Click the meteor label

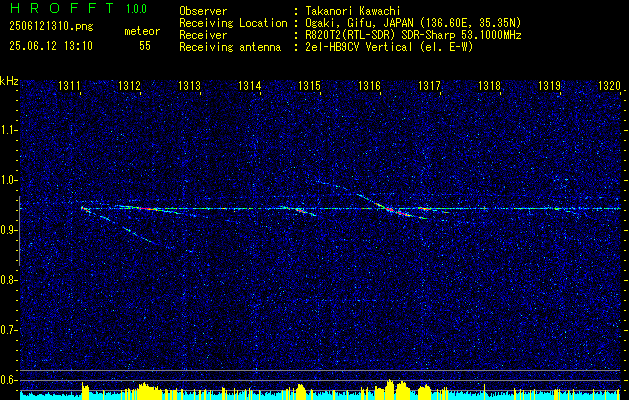tap(142, 31)
